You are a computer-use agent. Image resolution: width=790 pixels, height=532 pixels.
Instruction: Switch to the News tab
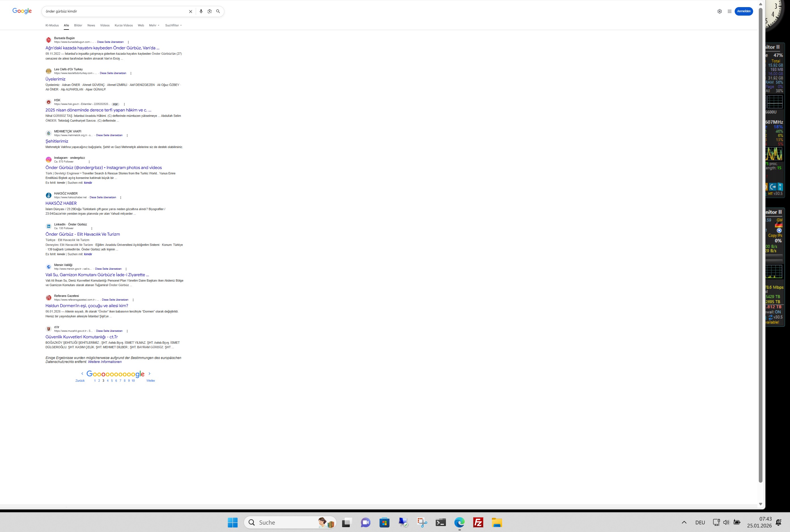coord(91,26)
